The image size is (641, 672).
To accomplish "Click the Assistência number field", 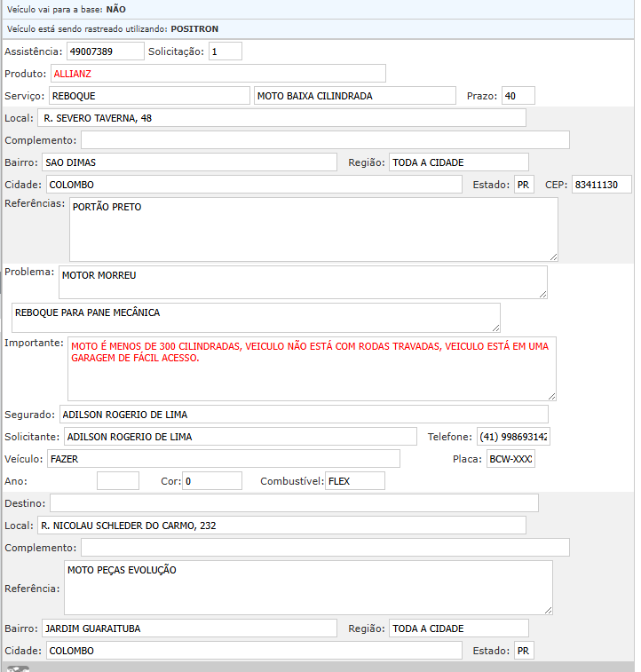I will pos(105,51).
